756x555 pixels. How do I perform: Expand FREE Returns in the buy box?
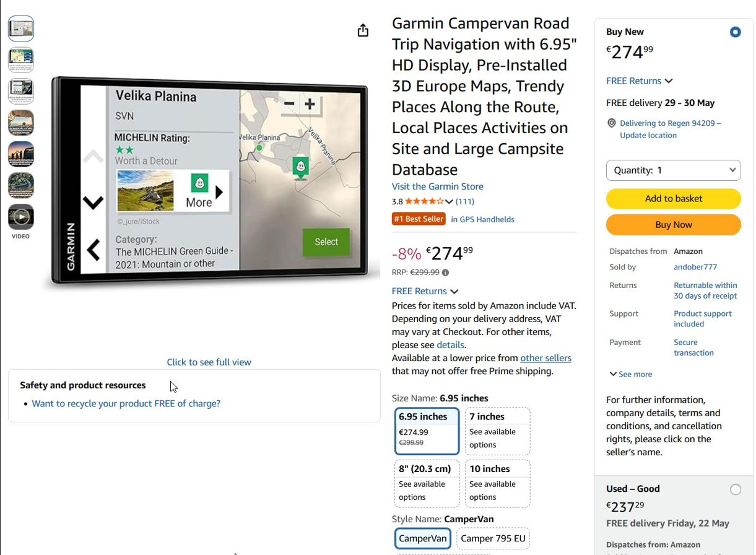[x=640, y=81]
